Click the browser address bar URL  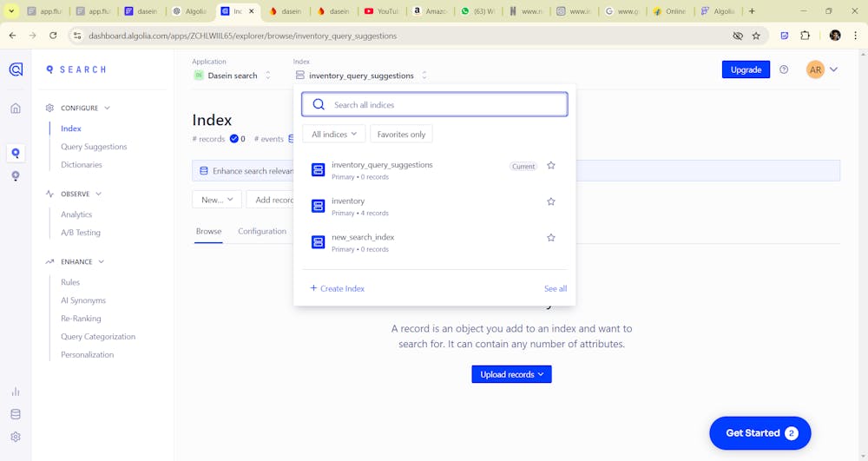point(242,36)
